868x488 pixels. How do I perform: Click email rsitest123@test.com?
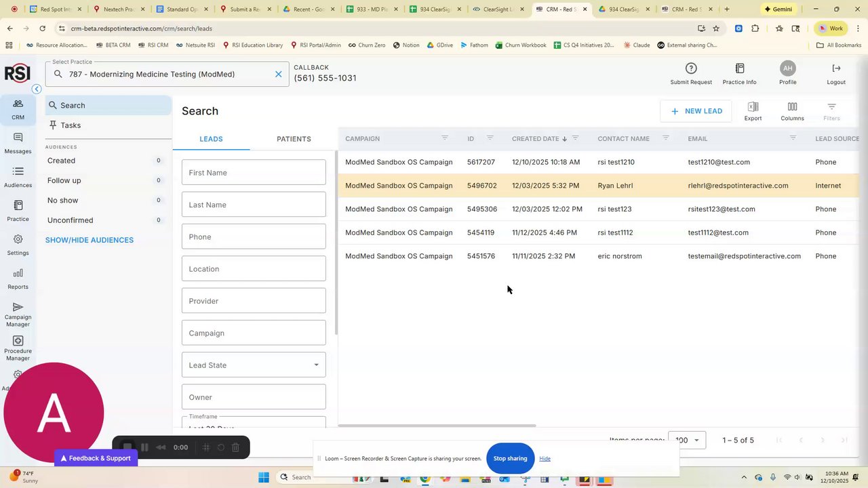tap(722, 209)
